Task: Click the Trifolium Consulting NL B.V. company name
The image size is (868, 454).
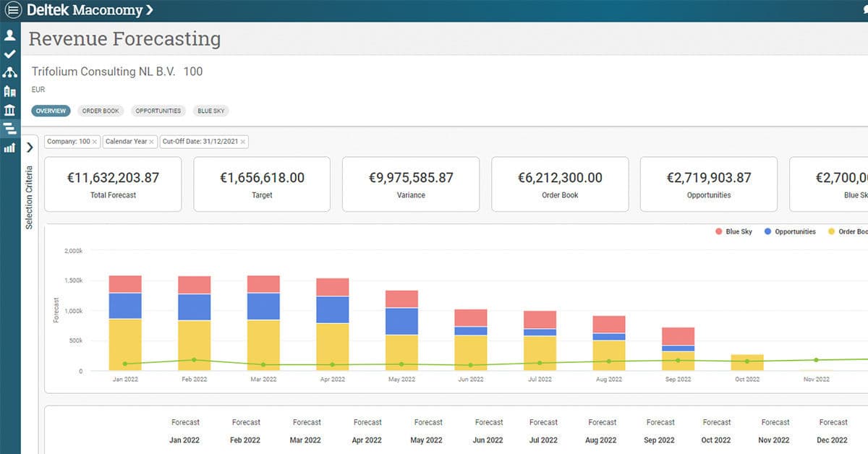Action: pyautogui.click(x=104, y=72)
